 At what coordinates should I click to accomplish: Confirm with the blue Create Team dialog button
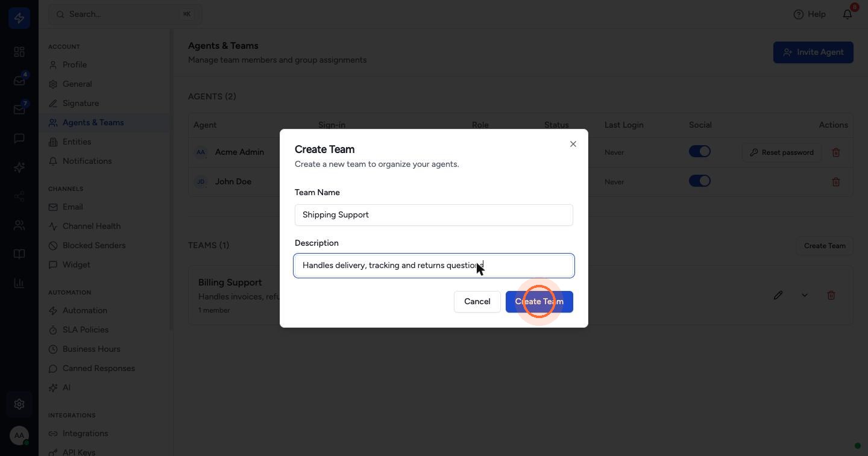pos(539,301)
